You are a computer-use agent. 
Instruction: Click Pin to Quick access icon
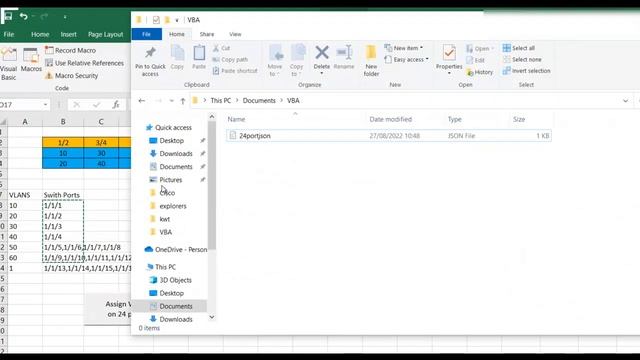tap(150, 53)
